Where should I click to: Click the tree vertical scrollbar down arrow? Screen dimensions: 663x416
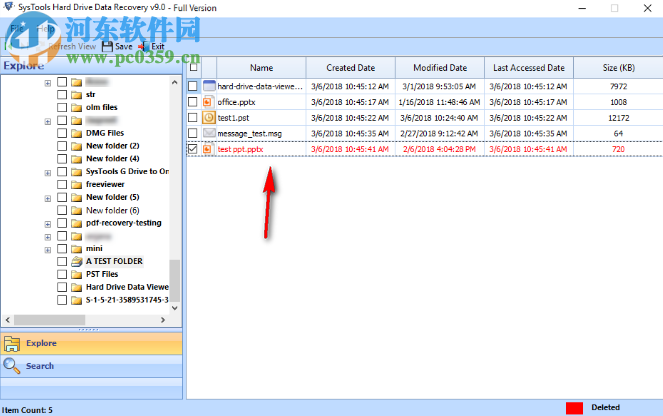coord(175,308)
